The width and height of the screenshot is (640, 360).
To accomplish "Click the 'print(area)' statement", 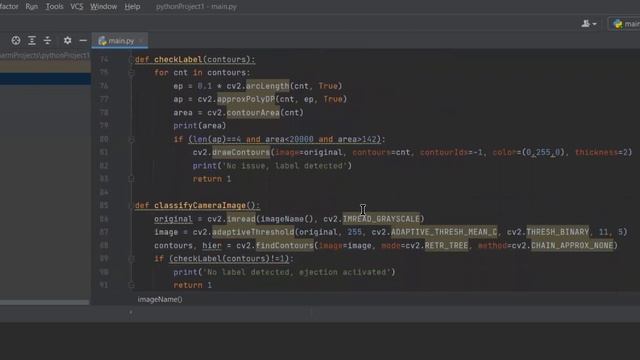I will [x=200, y=126].
